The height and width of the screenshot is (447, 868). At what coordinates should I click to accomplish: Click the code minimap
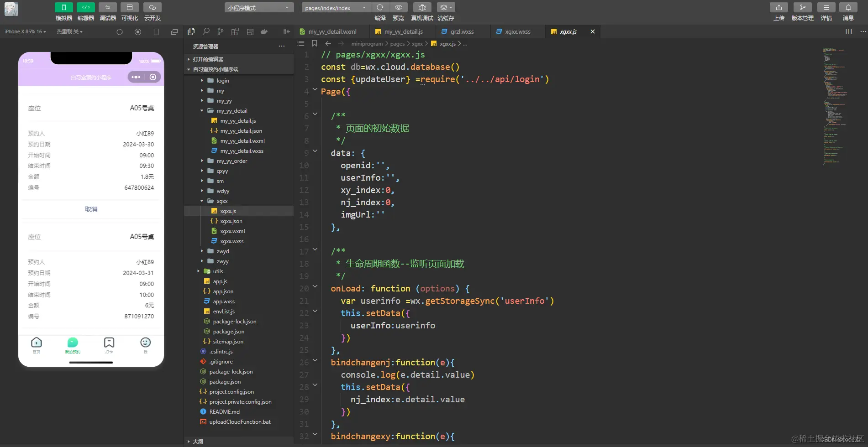[835, 106]
